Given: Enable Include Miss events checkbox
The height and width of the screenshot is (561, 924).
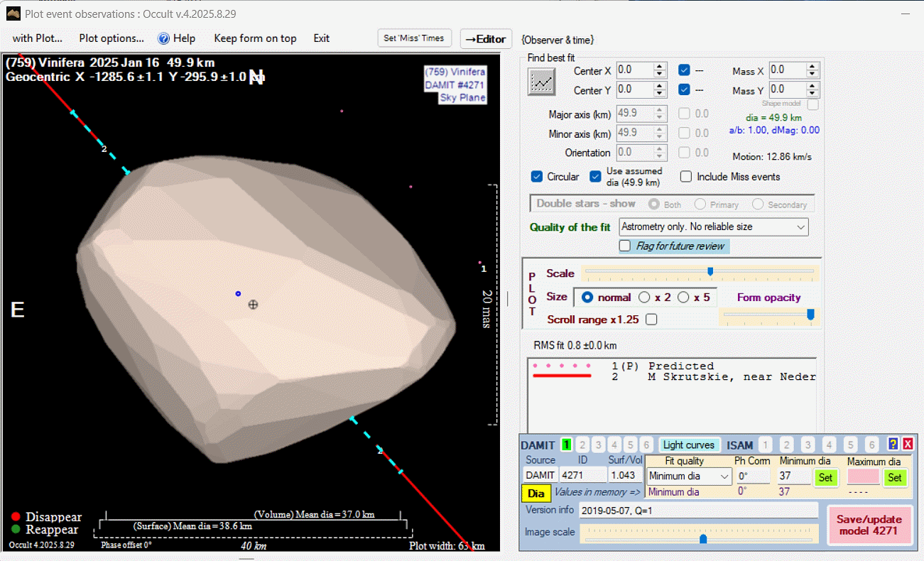Looking at the screenshot, I should coord(686,177).
